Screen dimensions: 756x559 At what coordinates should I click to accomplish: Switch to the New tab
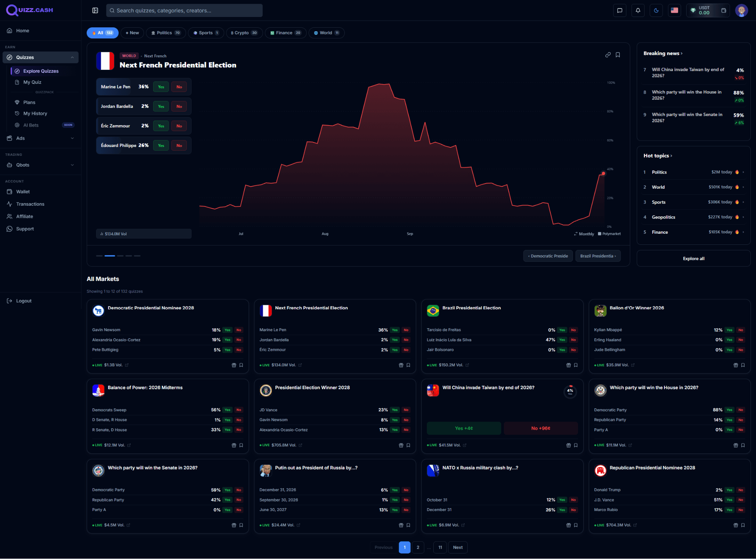coord(132,33)
